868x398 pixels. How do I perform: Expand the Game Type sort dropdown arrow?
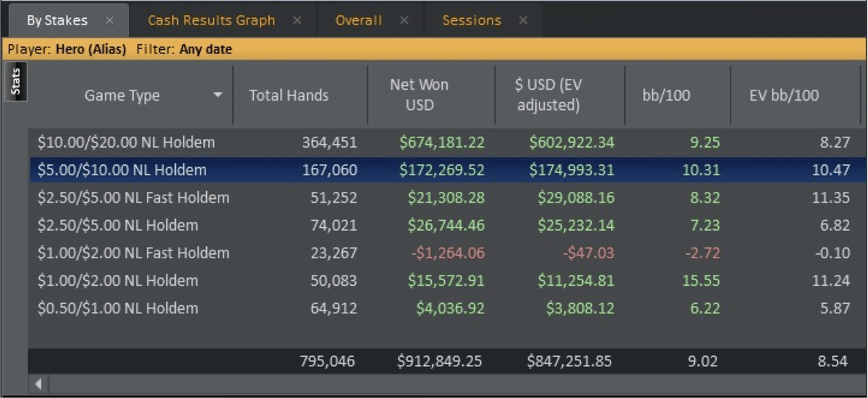click(x=218, y=96)
